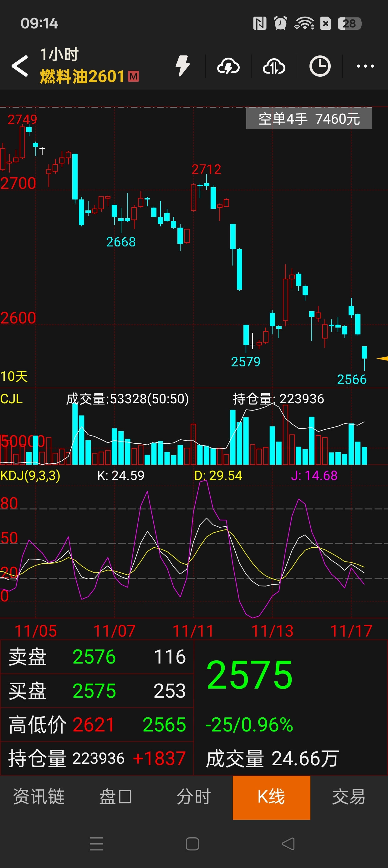Screen dimensions: 388x868
Task: Tap the 空单4手 7460元 position banner
Action: pyautogui.click(x=309, y=119)
